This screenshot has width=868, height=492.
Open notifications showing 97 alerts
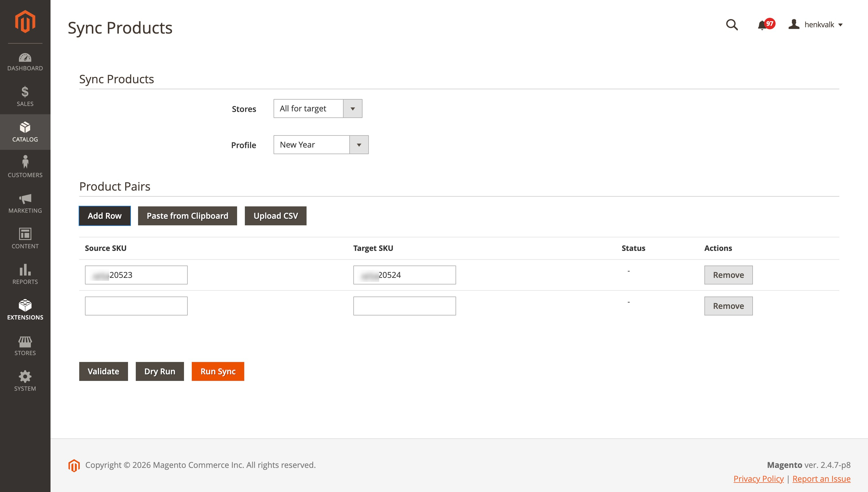click(x=763, y=25)
